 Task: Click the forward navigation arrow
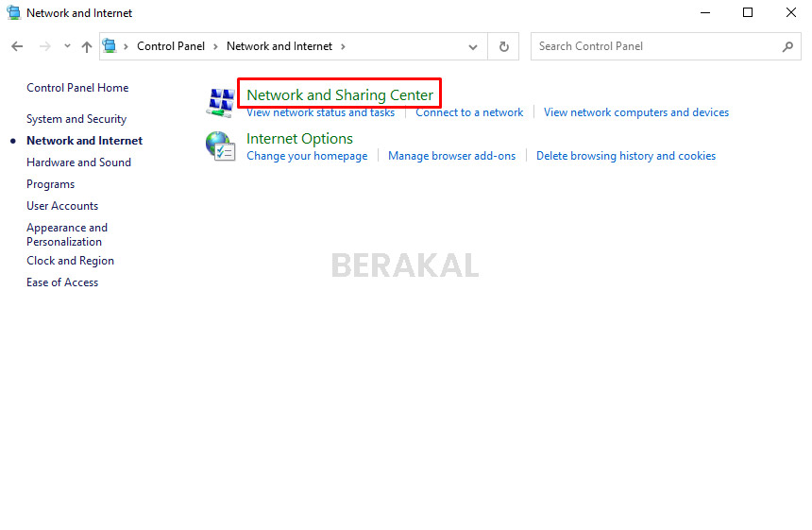click(x=45, y=46)
